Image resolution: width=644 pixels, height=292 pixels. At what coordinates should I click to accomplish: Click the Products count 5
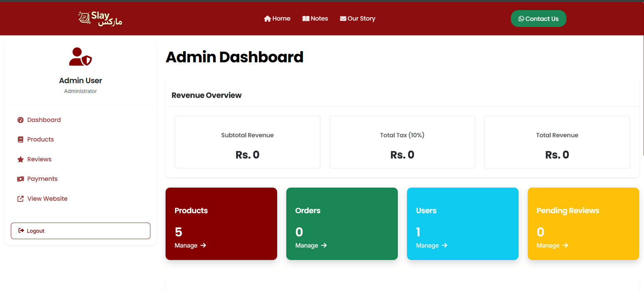coord(178,232)
